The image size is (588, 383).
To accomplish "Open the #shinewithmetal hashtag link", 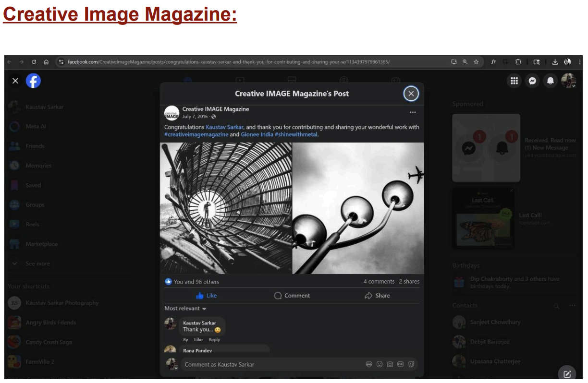I will [x=296, y=135].
